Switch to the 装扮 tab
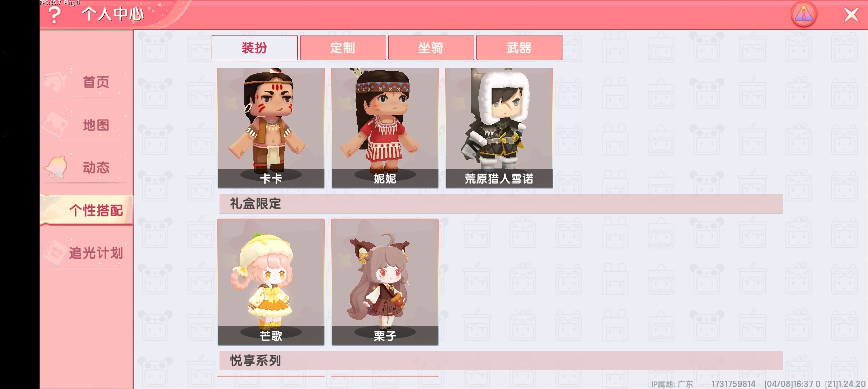 [254, 48]
